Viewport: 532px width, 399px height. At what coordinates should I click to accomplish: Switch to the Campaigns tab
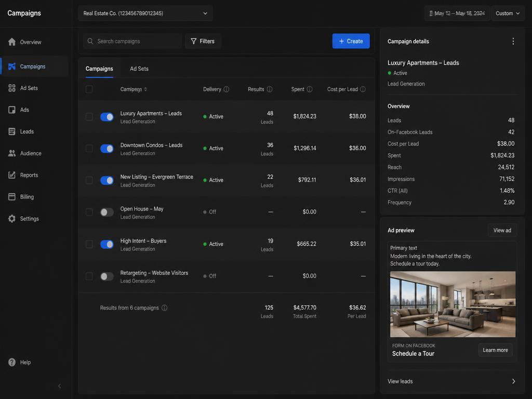99,69
